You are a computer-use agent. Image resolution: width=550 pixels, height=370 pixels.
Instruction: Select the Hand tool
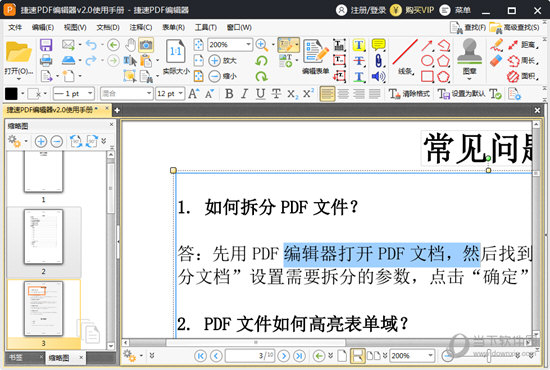point(130,45)
